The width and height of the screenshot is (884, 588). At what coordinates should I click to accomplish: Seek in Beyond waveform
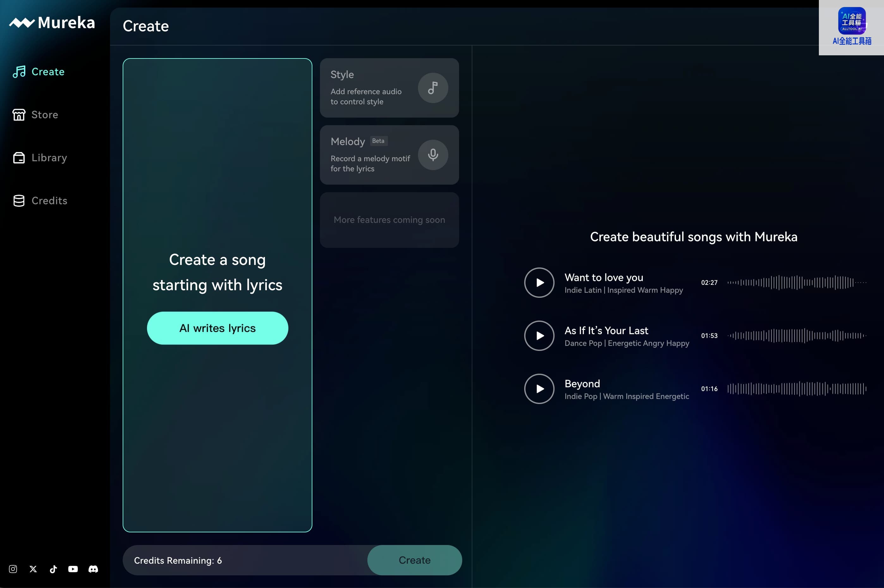pyautogui.click(x=797, y=389)
